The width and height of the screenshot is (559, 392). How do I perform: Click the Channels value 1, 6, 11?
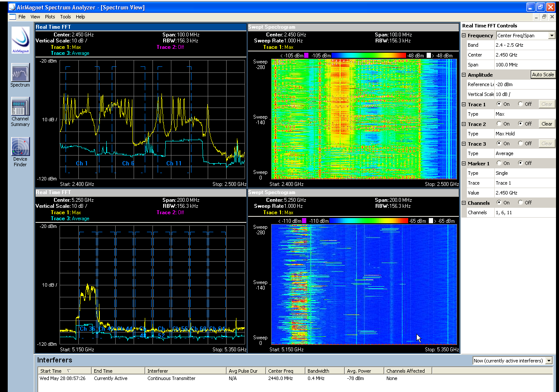(525, 212)
